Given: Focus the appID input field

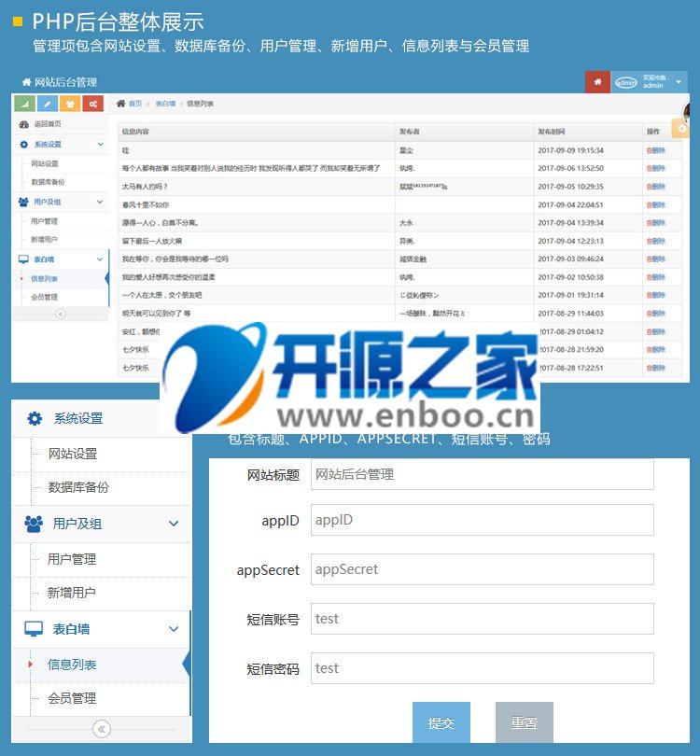Looking at the screenshot, I should pos(483,520).
